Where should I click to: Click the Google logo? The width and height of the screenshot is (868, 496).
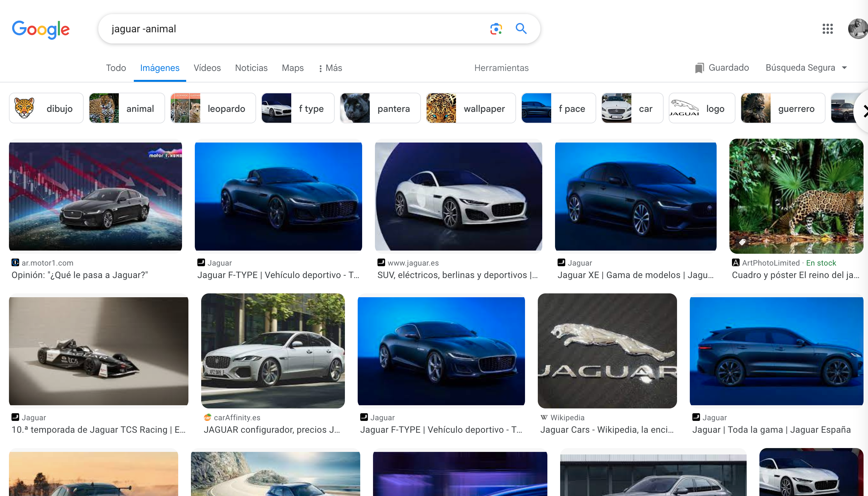click(41, 30)
